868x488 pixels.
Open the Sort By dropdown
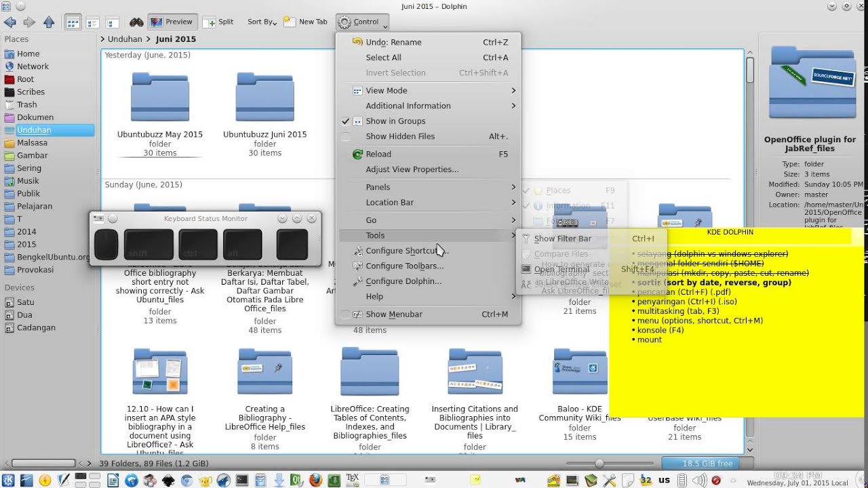pyautogui.click(x=262, y=22)
